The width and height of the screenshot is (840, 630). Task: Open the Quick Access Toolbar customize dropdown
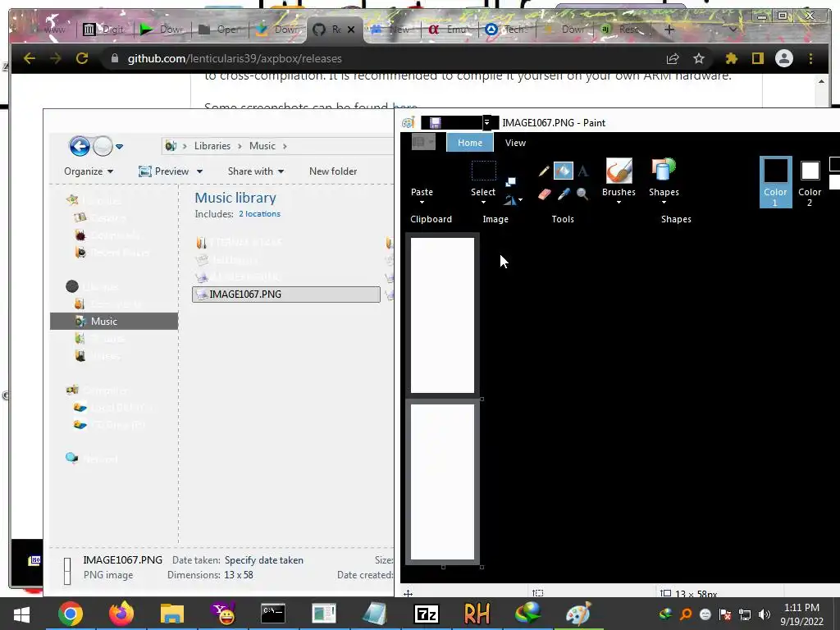486,123
